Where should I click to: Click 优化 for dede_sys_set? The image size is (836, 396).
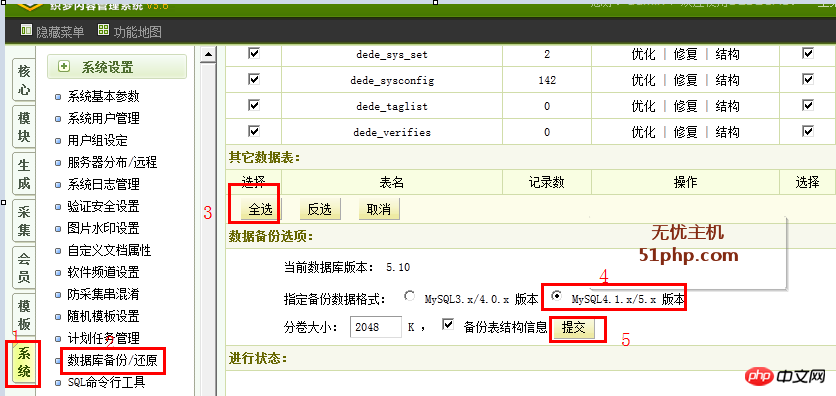643,54
